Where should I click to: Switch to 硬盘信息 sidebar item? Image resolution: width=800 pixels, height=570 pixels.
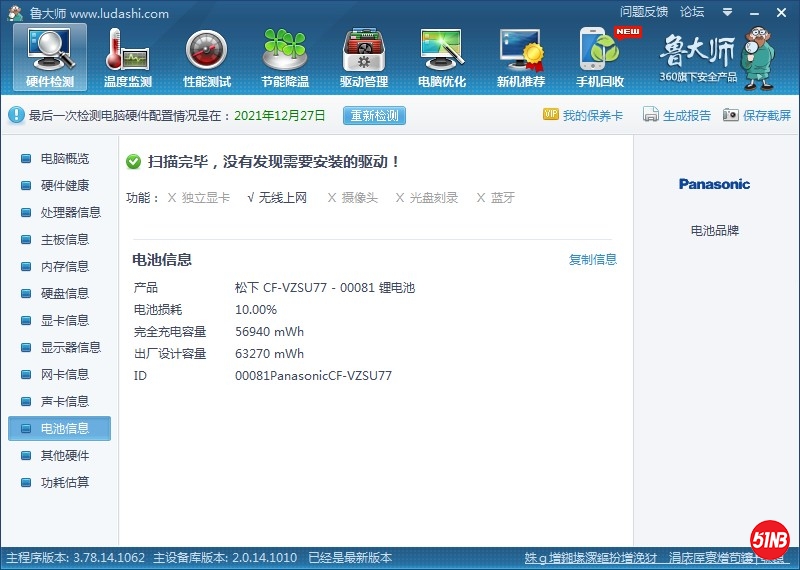point(64,294)
